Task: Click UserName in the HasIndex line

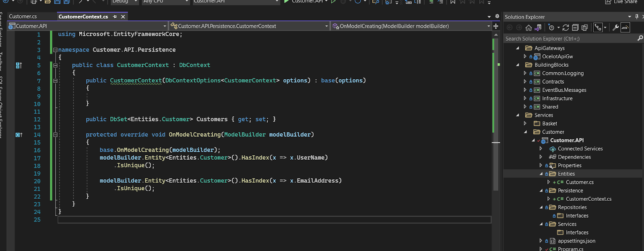Action: tap(310, 158)
